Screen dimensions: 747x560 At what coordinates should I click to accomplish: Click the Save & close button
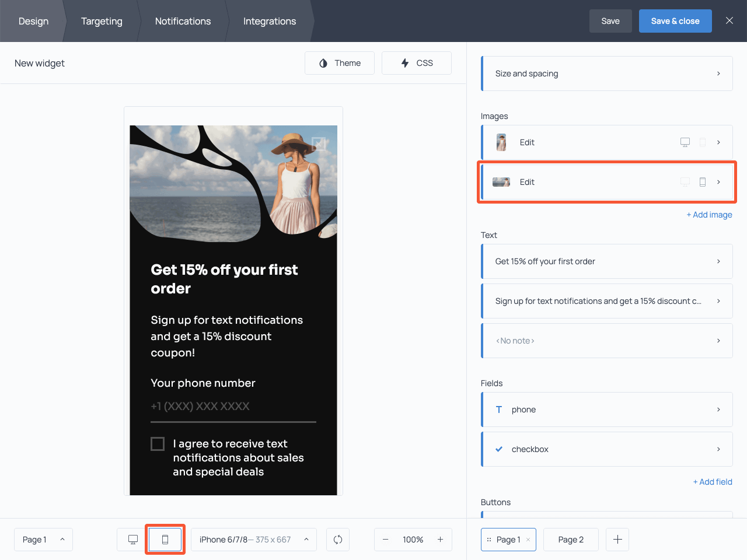tap(675, 20)
